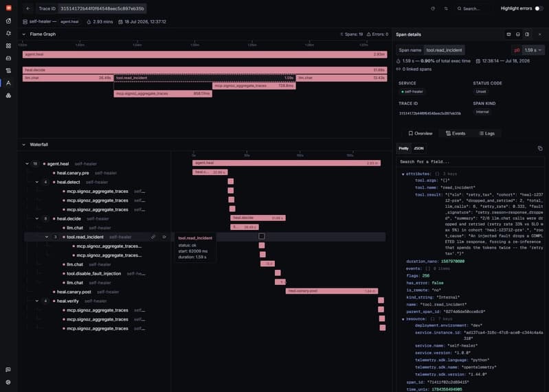Click the heal.decide bar in flame graph

205,70
